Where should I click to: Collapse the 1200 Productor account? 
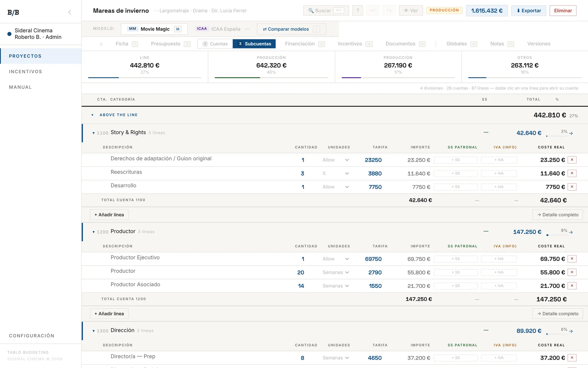93,232
